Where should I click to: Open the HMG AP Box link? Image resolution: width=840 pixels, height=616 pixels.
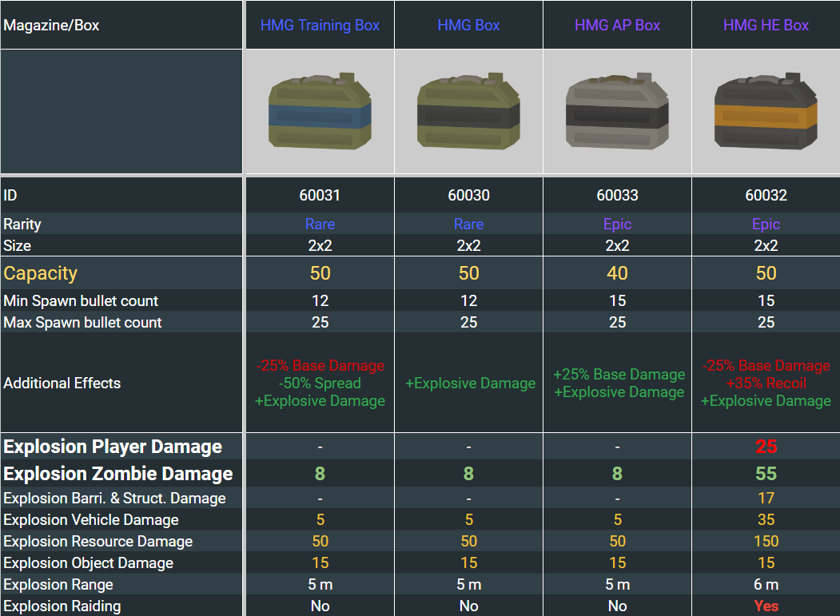pyautogui.click(x=617, y=25)
